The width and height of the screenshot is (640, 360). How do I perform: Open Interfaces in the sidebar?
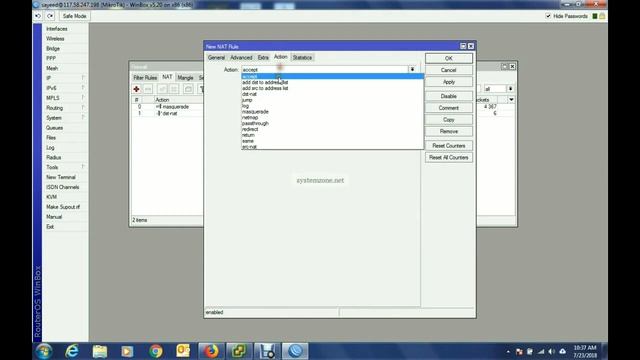57,29
